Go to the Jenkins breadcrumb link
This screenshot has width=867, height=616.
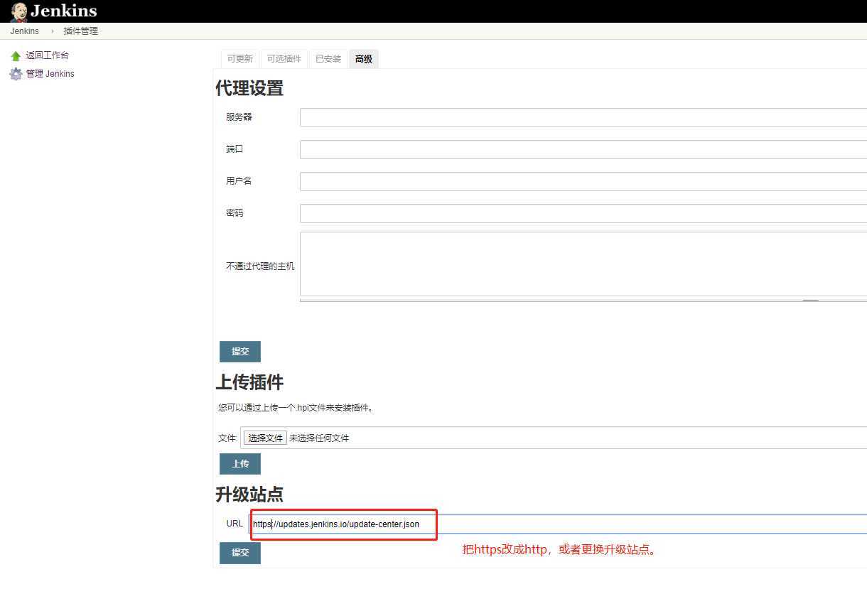click(24, 31)
